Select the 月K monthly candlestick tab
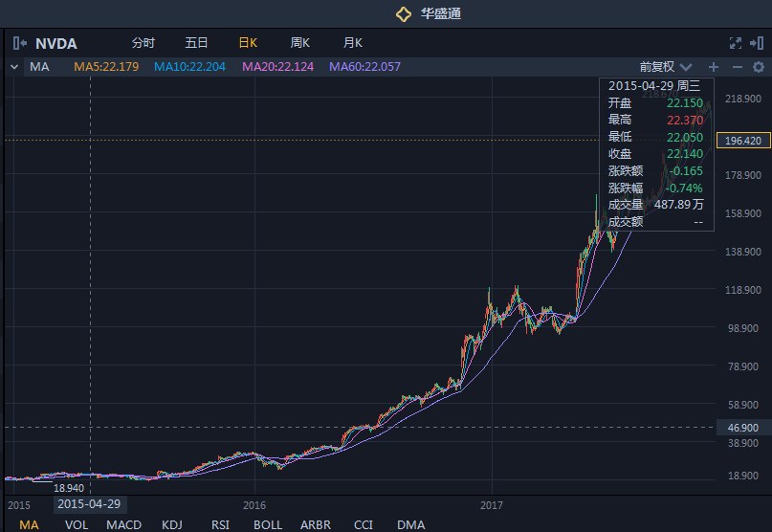772x532 pixels. click(x=353, y=43)
